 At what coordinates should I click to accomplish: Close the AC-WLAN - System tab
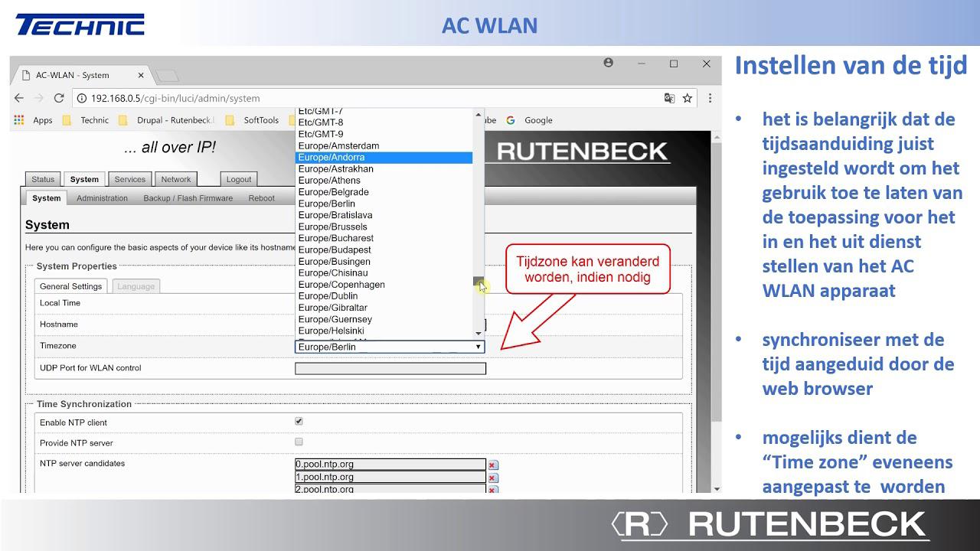coord(141,75)
